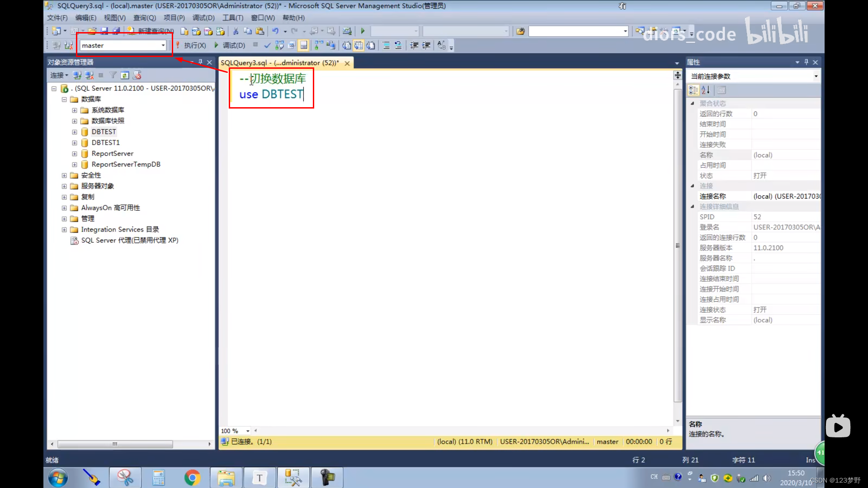The height and width of the screenshot is (488, 868).
Task: Click the Results to Text icon
Action: pyautogui.click(x=346, y=45)
